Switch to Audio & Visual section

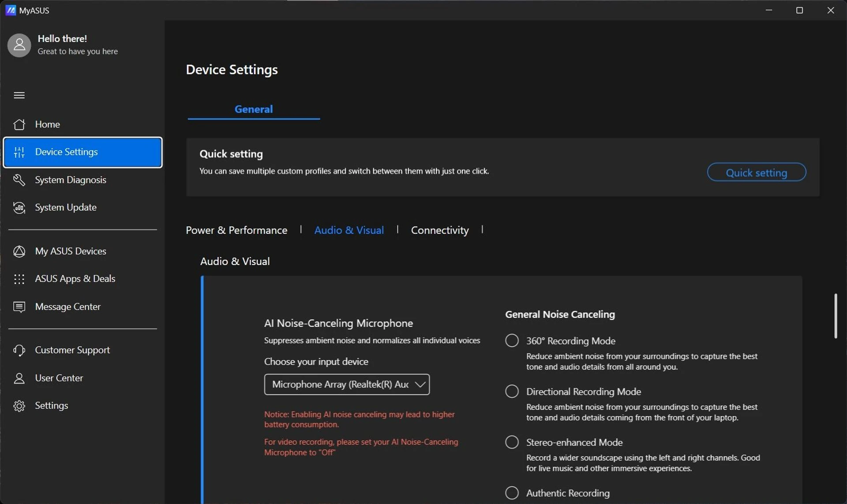point(349,230)
